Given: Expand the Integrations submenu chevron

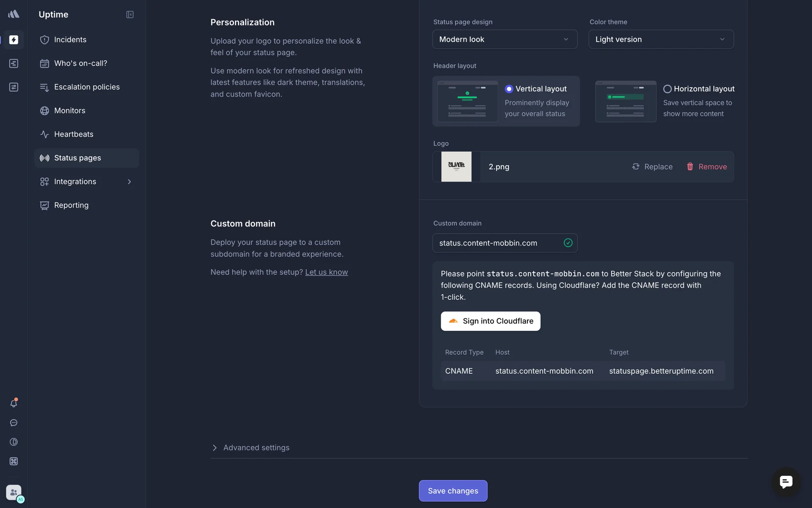Looking at the screenshot, I should pyautogui.click(x=129, y=182).
